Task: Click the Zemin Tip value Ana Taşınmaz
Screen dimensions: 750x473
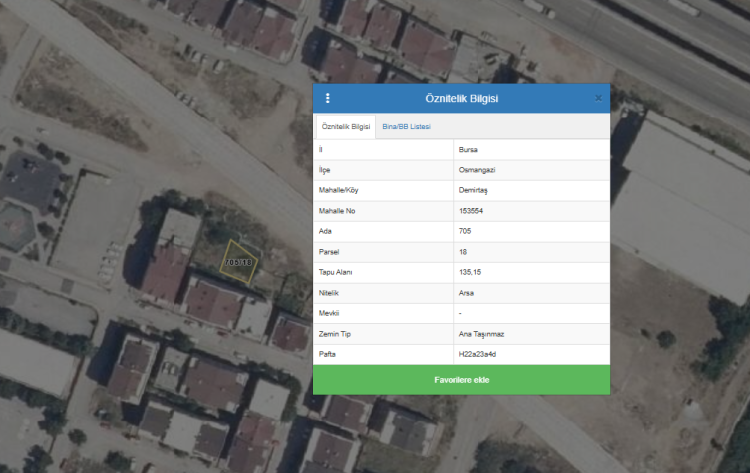Action: (480, 334)
